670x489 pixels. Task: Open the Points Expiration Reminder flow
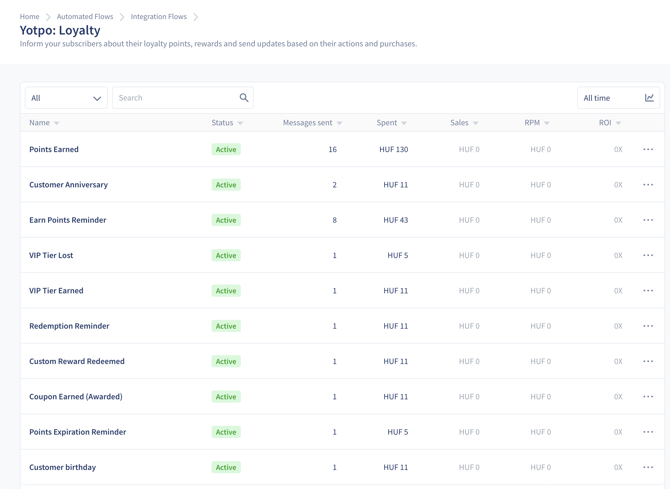click(78, 432)
